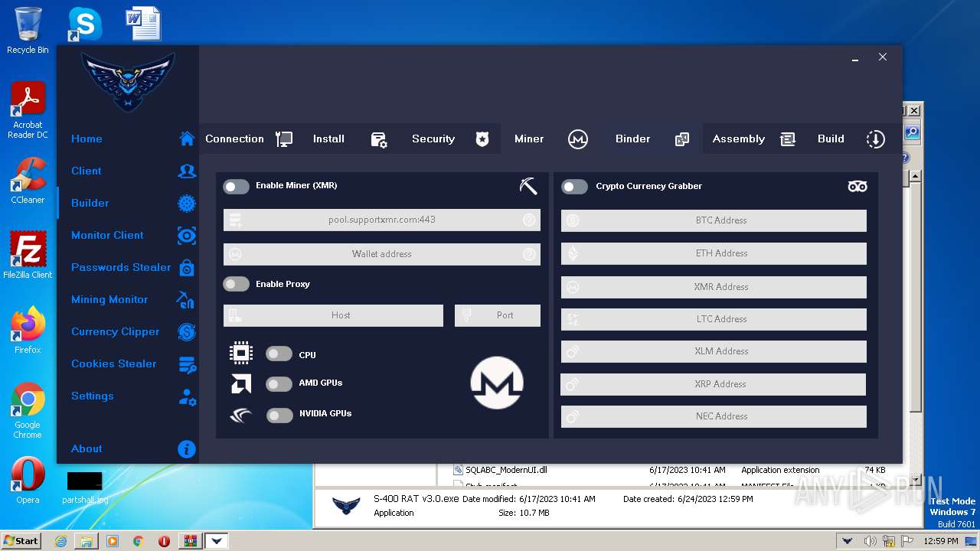The width and height of the screenshot is (980, 551).
Task: Click the pickaxe icon in miner panel
Action: point(528,185)
